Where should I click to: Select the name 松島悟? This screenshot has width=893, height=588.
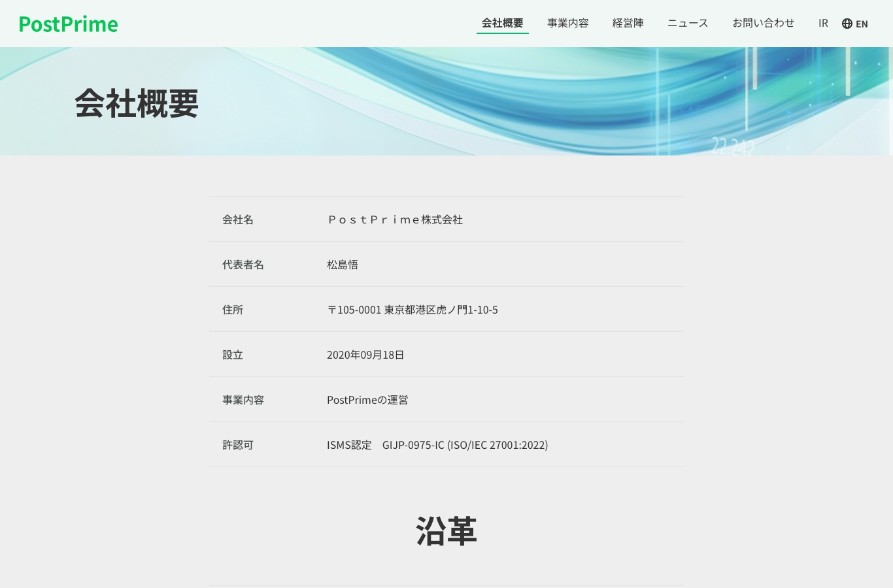click(343, 265)
